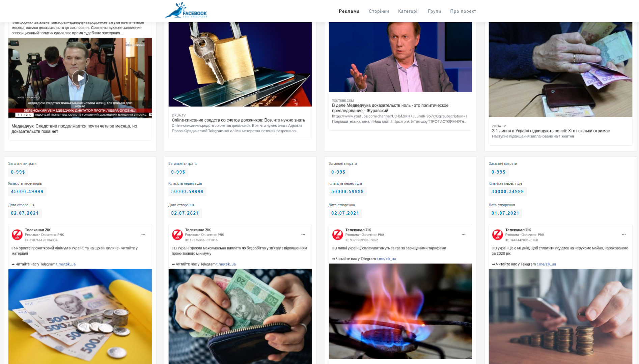639x364 pixels.
Task: Click the gas burner flame image
Action: (x=400, y=311)
